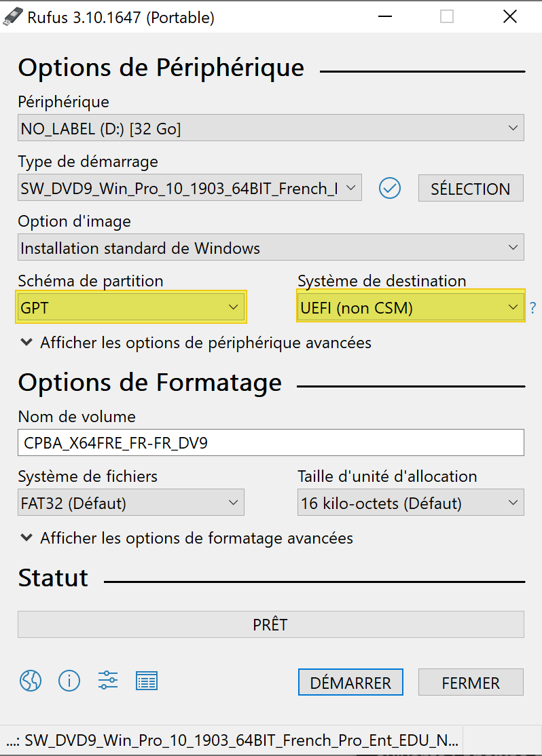Open the settings sliders icon
Image resolution: width=542 pixels, height=756 pixels.
[108, 680]
